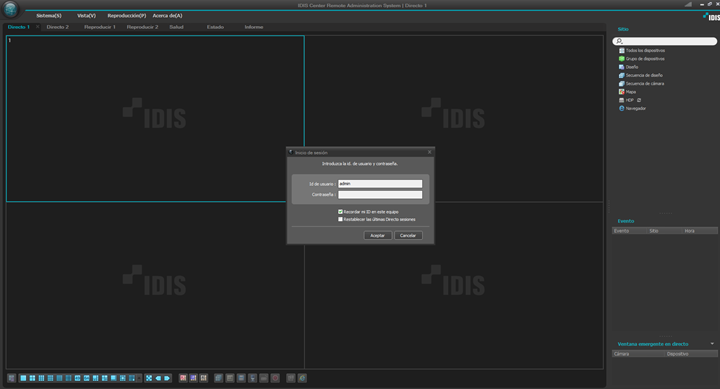
Task: Click the Aceptar button
Action: tap(377, 236)
